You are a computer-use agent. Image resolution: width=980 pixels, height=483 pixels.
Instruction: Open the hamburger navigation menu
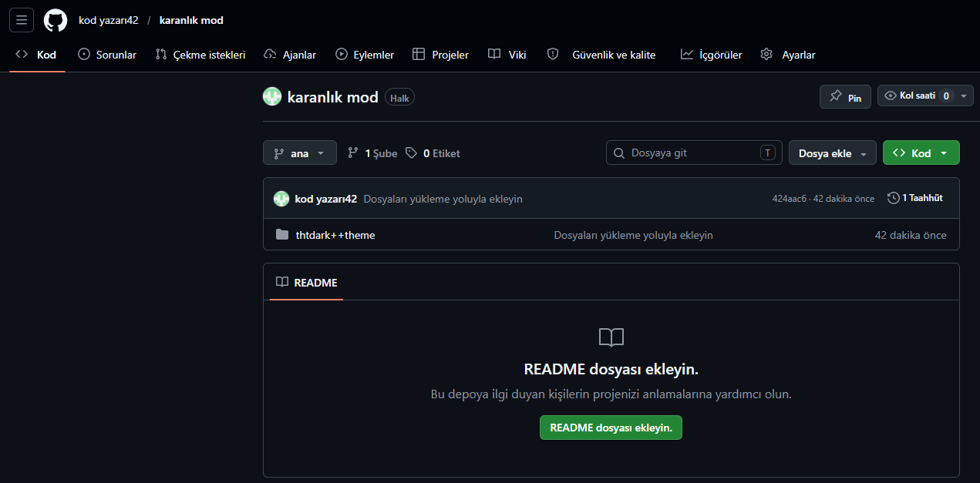[x=22, y=20]
